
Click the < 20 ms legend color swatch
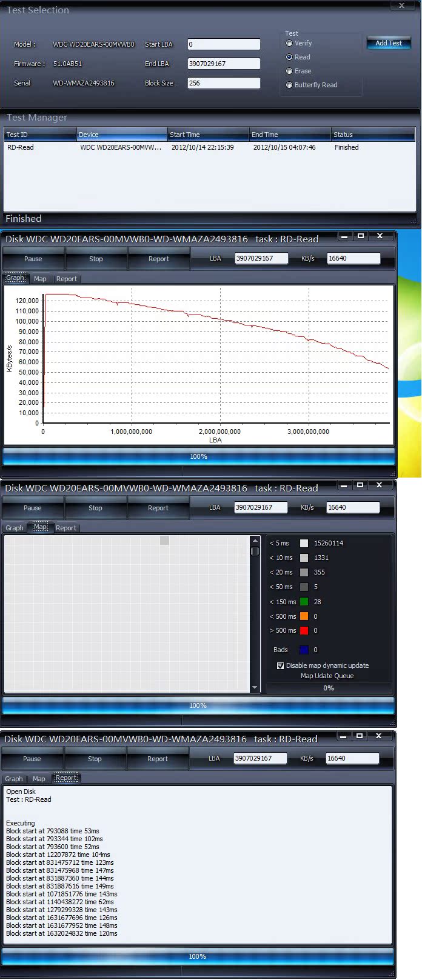click(304, 572)
